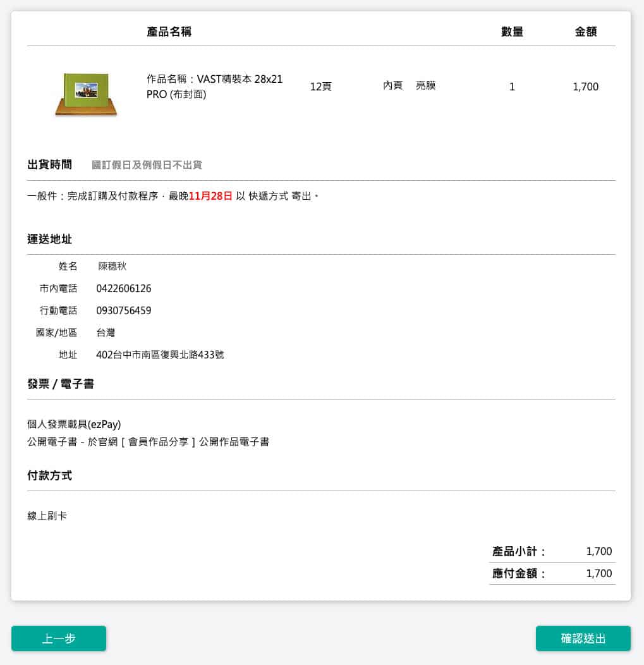The width and height of the screenshot is (644, 665).
Task: Click the address 402台中市南區復興北路433號
Action: tap(160, 355)
